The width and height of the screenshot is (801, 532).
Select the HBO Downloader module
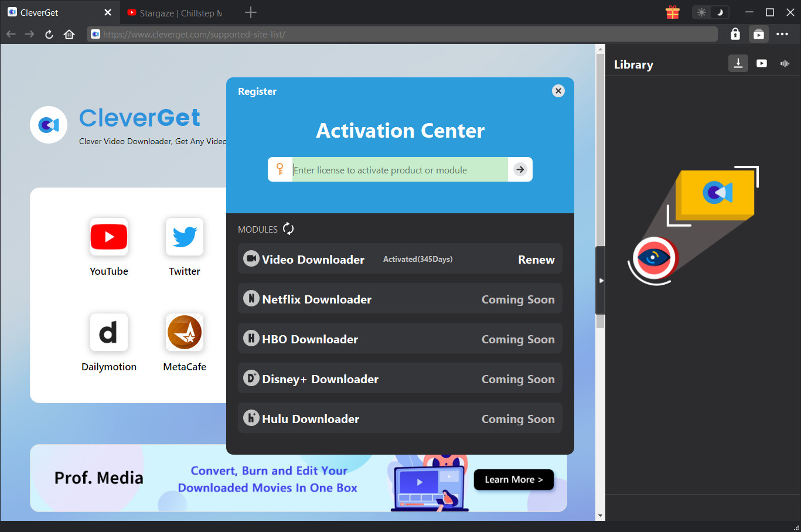pos(400,338)
